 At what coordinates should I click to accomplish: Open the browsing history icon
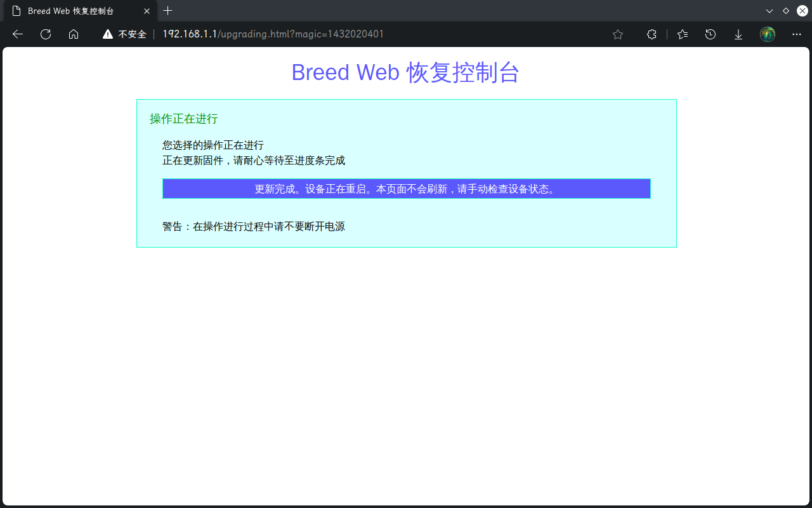point(710,34)
